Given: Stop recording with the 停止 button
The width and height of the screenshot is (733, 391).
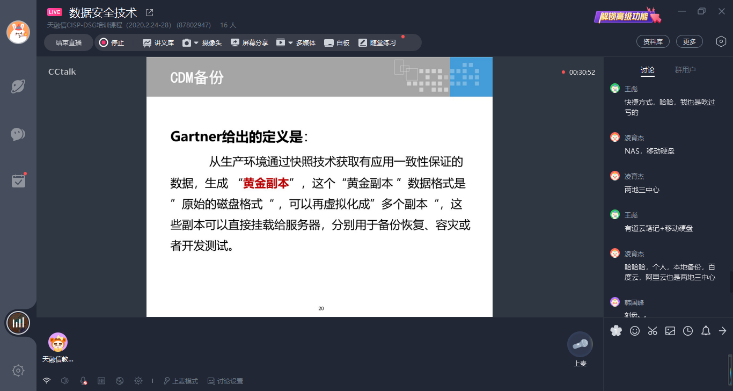Looking at the screenshot, I should (x=112, y=43).
